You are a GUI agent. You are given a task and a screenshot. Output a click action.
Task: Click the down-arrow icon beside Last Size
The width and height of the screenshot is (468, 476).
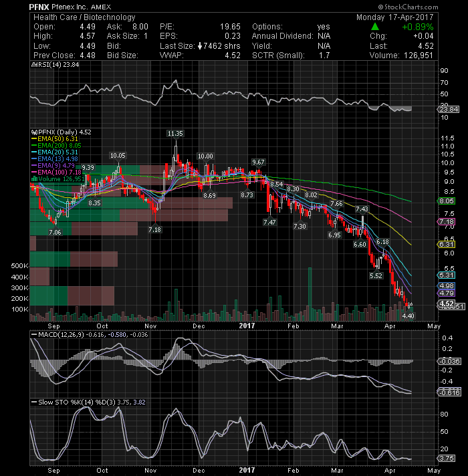tap(200, 46)
